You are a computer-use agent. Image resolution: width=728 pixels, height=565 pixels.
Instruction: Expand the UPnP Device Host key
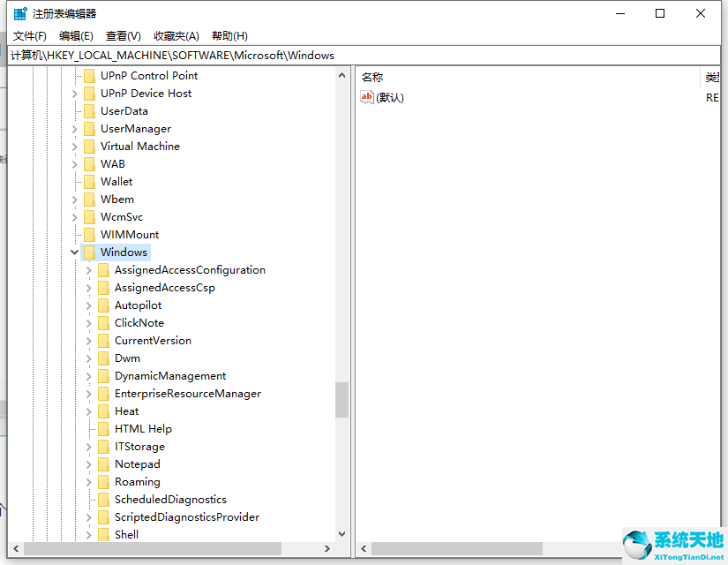74,93
